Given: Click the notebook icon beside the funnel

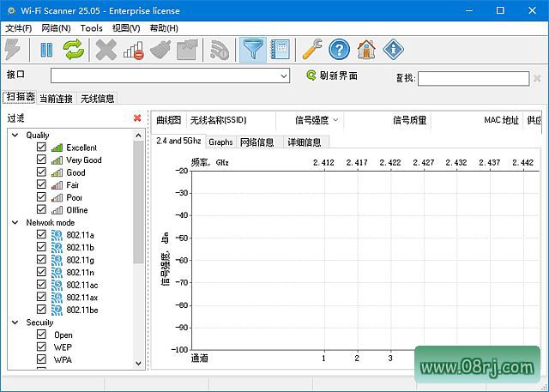Looking at the screenshot, I should click(280, 51).
